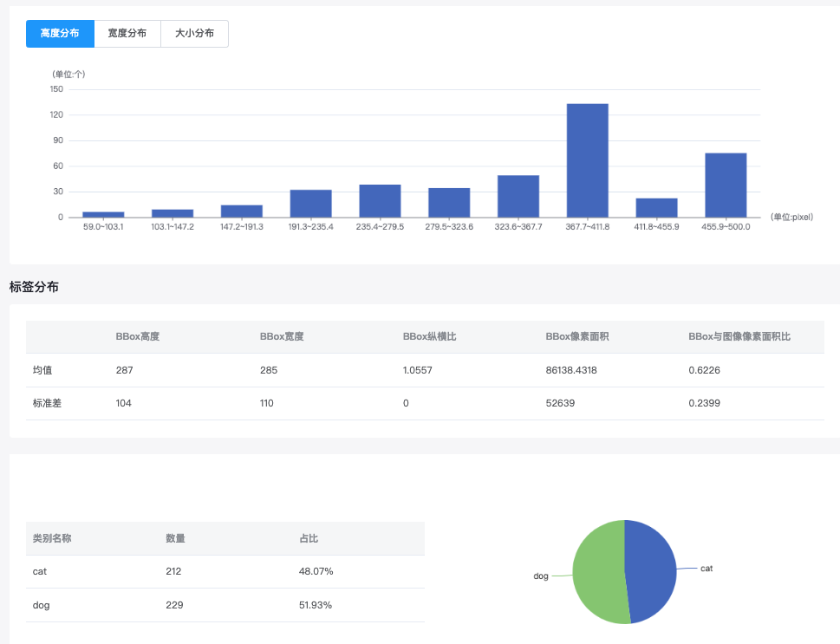Select the 455.9~500.0 histogram bar
The image size is (840, 644).
pyautogui.click(x=726, y=185)
